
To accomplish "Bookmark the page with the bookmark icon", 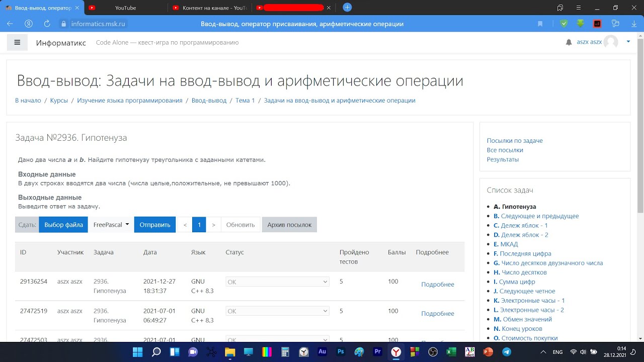I will tap(540, 24).
